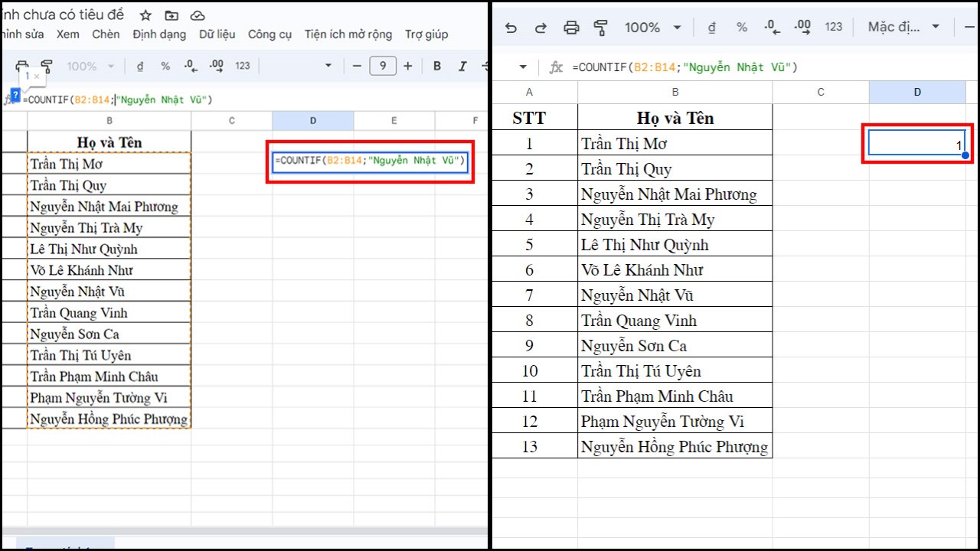This screenshot has height=551, width=980.
Task: Select Nguyễn Nhật Vũ in left window
Action: coord(109,292)
